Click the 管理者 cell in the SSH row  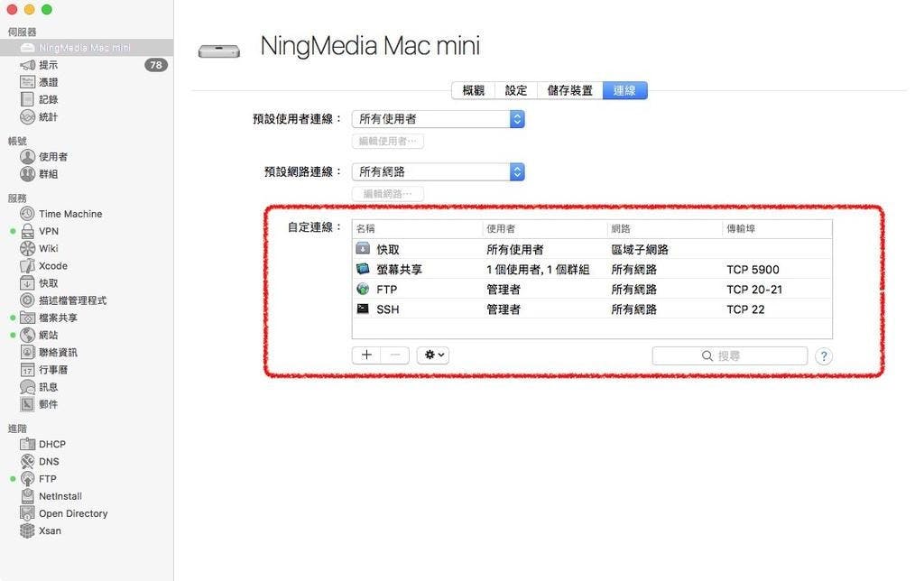tap(504, 309)
